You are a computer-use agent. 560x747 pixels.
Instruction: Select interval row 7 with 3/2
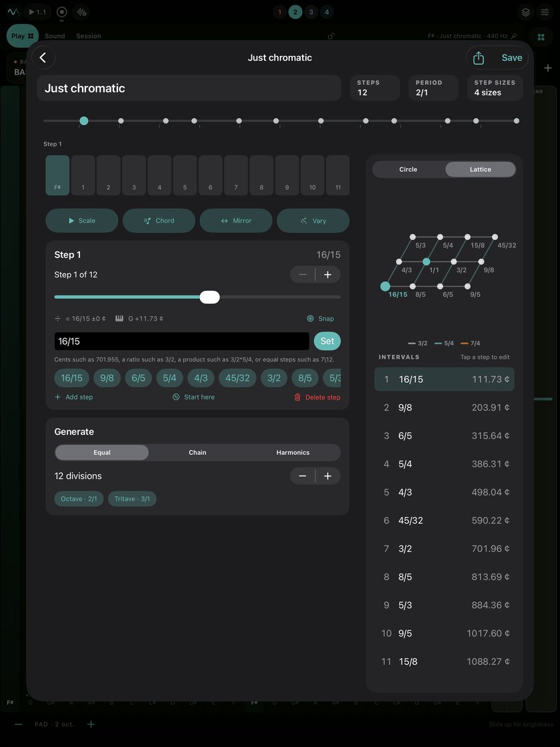point(444,549)
